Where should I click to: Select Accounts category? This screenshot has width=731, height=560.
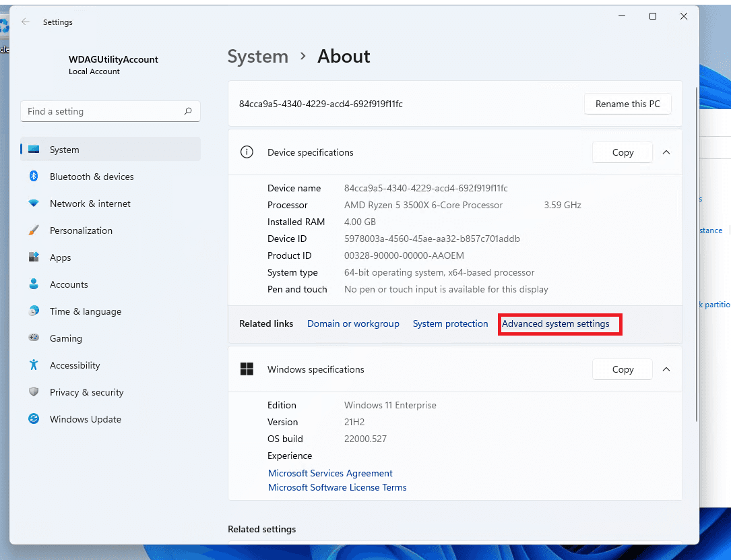110,284
